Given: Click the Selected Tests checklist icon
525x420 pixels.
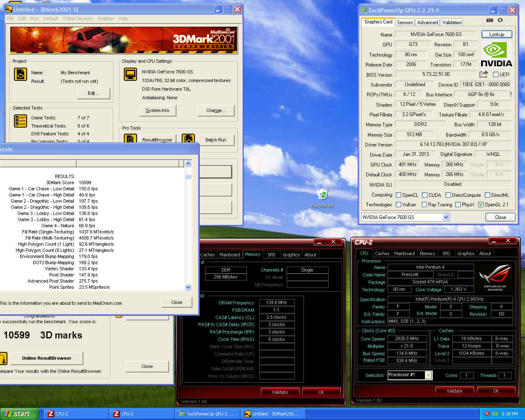Looking at the screenshot, I should coord(21,121).
